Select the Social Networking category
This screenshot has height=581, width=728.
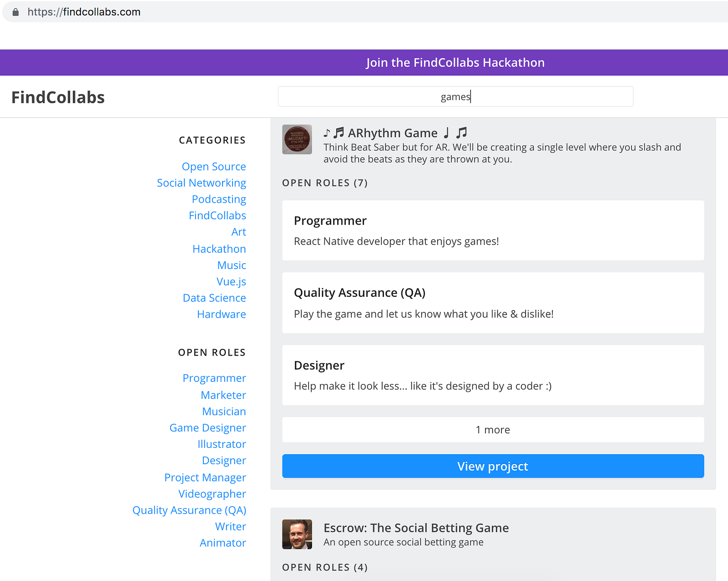pos(202,183)
